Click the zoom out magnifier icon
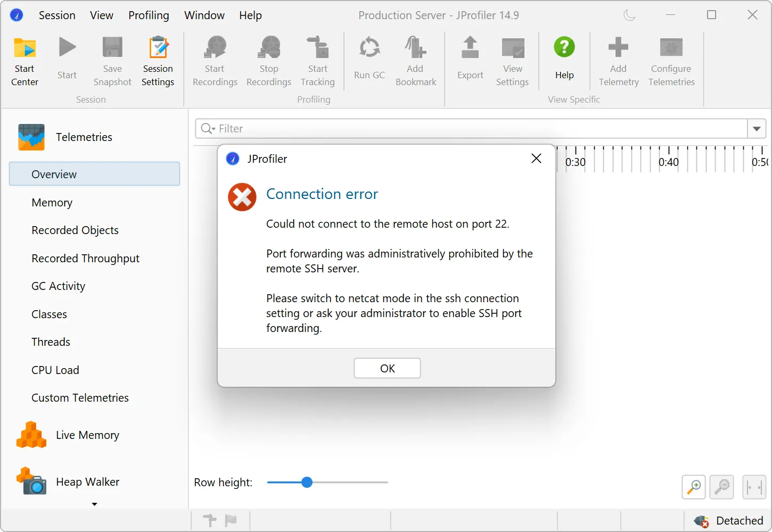Screen dimensions: 772x532 (x=722, y=487)
